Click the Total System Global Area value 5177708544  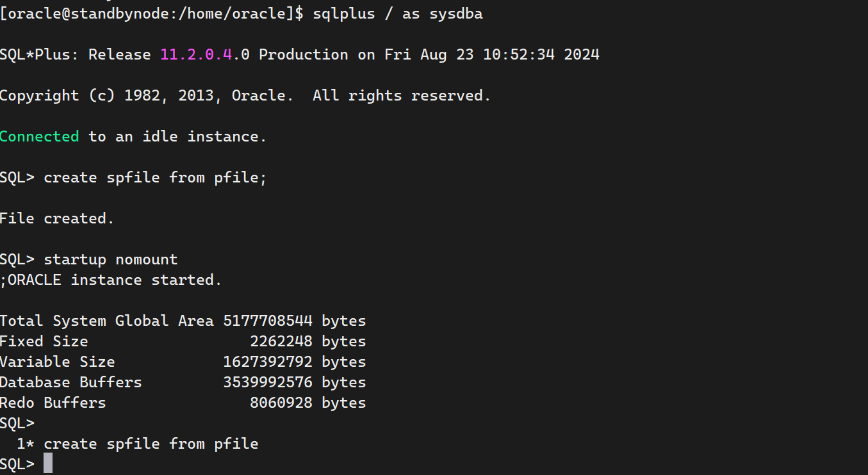(267, 321)
